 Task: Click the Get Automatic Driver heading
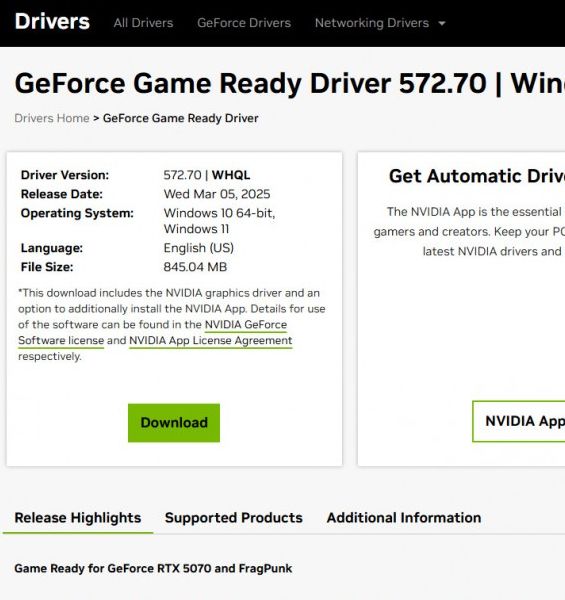tap(477, 176)
